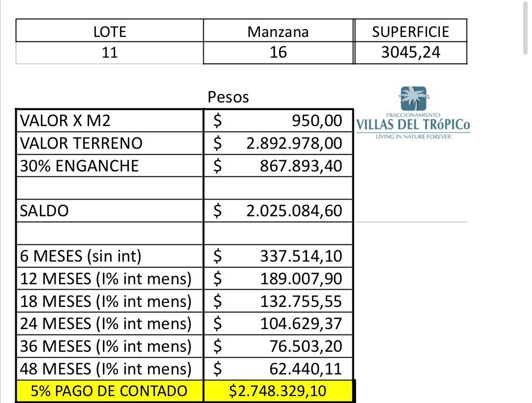
Task: Click the 24 MESES payment 104.629,37
Action: (x=301, y=324)
